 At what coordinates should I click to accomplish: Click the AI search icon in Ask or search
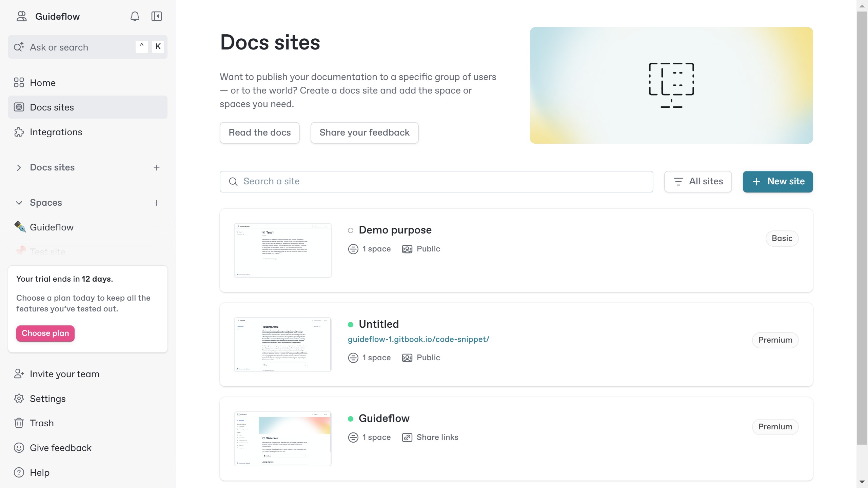tap(19, 47)
